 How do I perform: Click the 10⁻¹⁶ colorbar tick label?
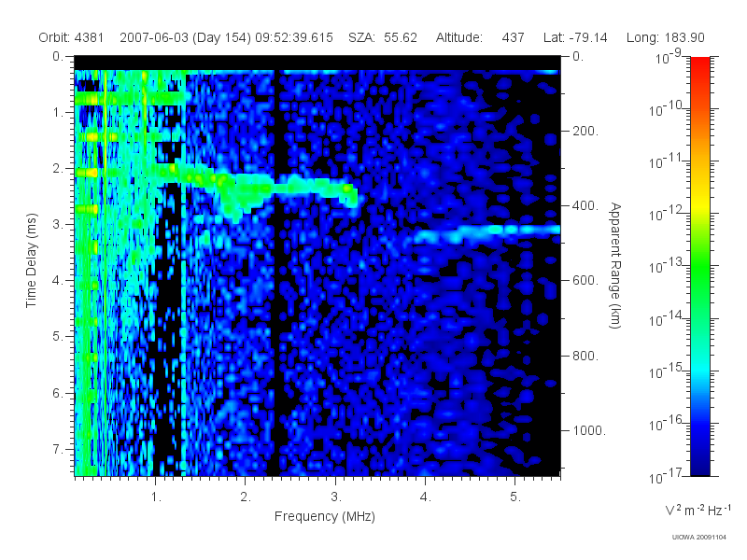pos(667,424)
